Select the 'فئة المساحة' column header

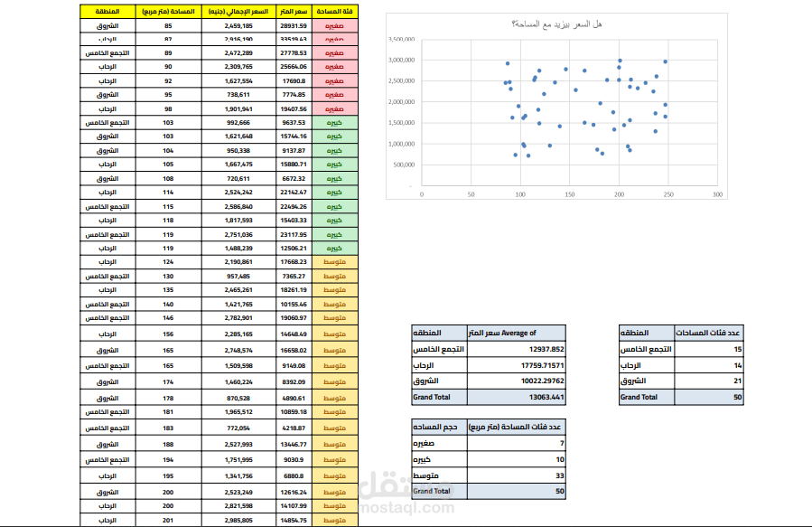point(334,12)
